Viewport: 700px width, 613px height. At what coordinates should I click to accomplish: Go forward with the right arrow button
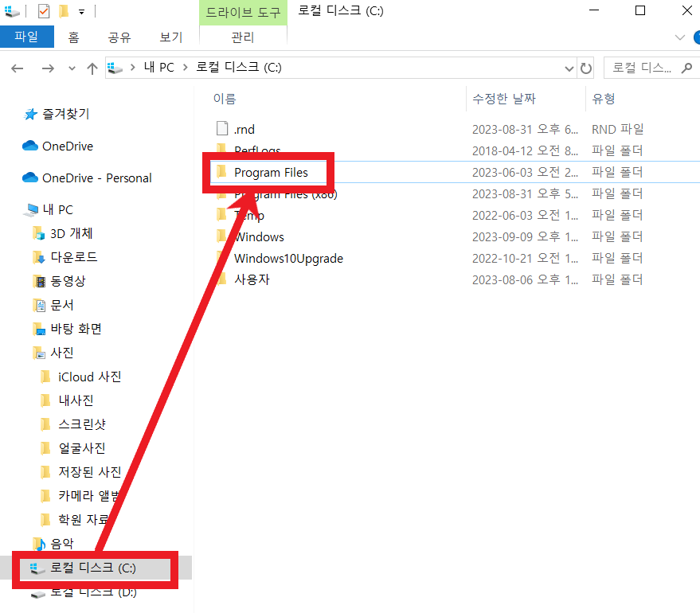(48, 68)
